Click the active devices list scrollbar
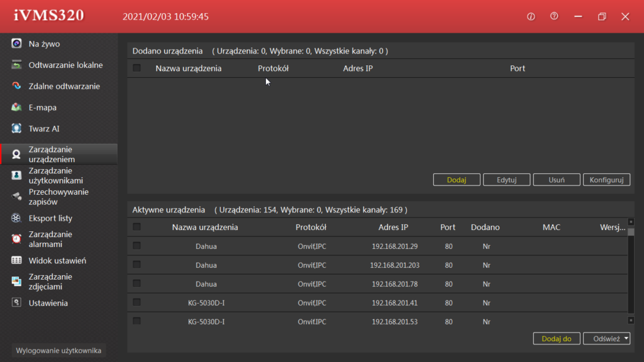This screenshot has width=644, height=362. pos(631,270)
